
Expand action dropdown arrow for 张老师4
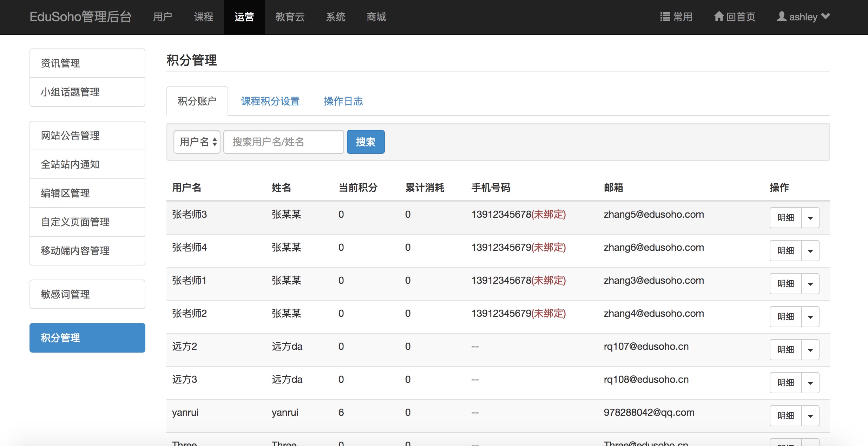(810, 251)
